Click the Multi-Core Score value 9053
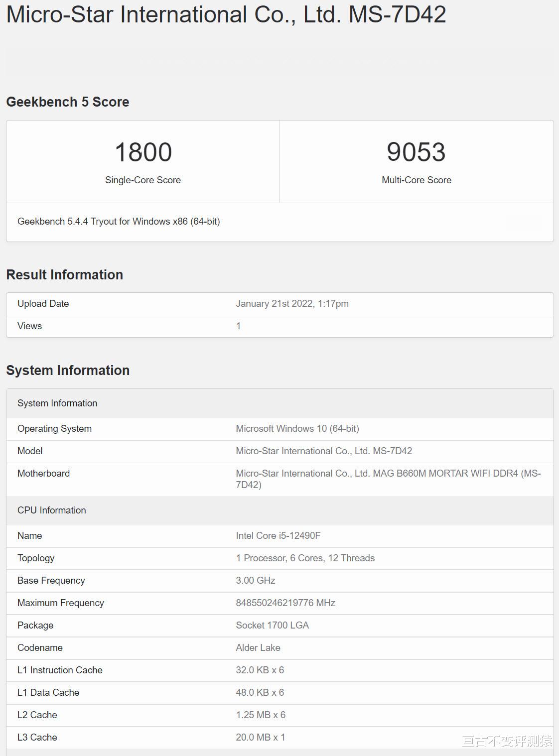The image size is (559, 756). [417, 152]
